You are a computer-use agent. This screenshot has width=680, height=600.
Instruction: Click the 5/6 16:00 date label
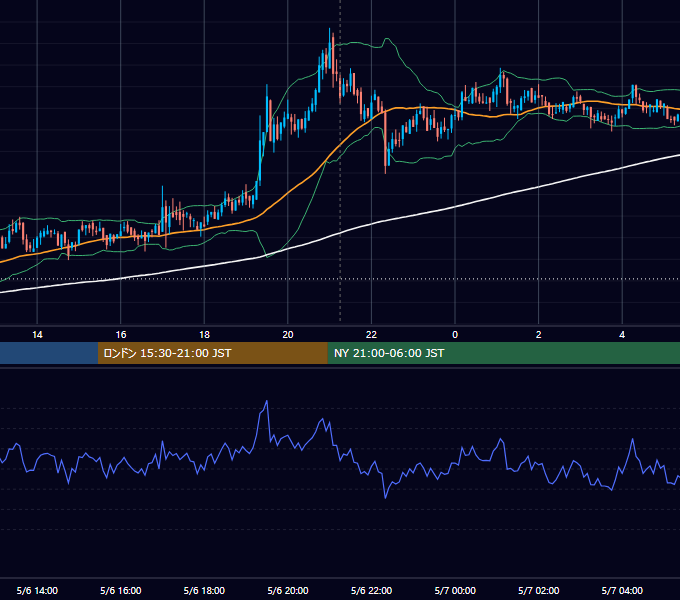pos(121,590)
